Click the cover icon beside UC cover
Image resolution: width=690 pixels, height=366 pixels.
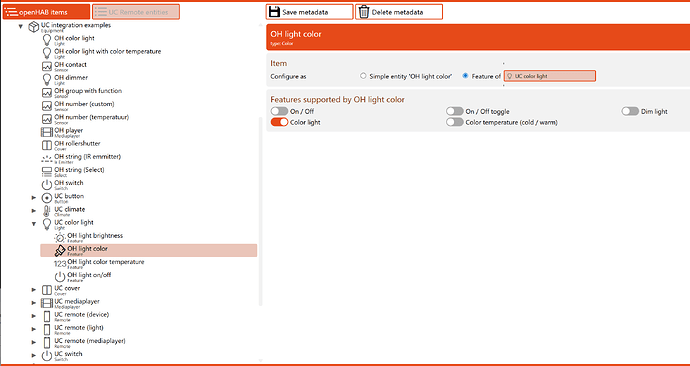[x=47, y=290]
